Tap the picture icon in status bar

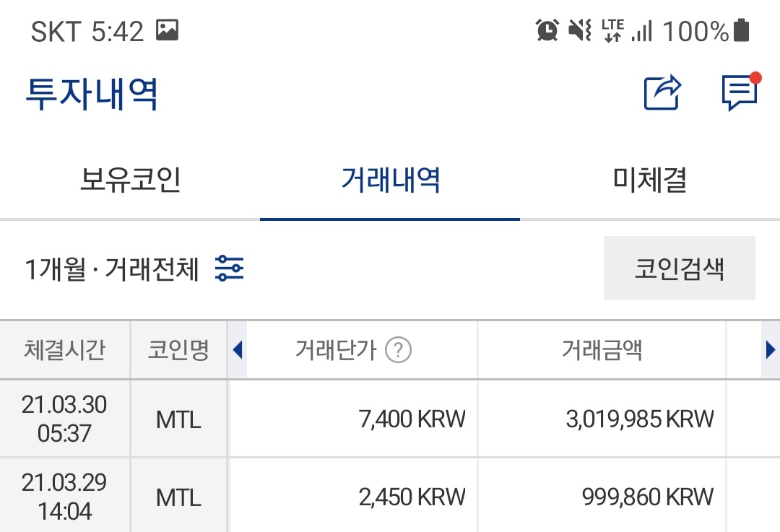pos(167,30)
